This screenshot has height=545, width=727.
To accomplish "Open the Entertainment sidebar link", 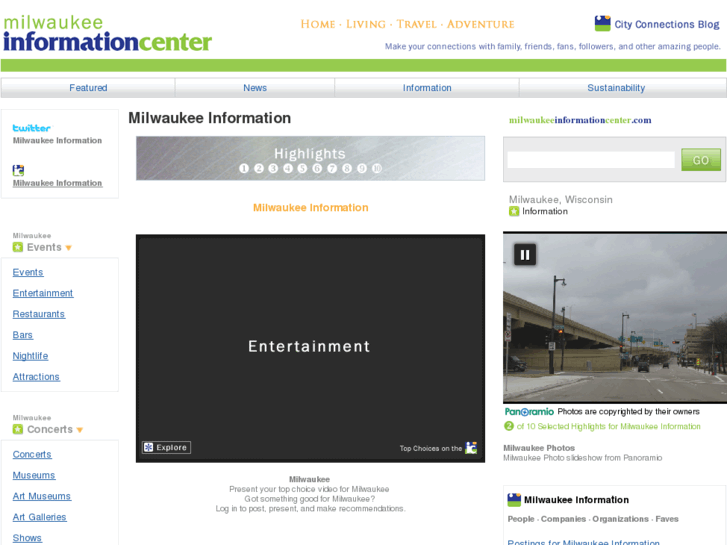I will point(43,293).
